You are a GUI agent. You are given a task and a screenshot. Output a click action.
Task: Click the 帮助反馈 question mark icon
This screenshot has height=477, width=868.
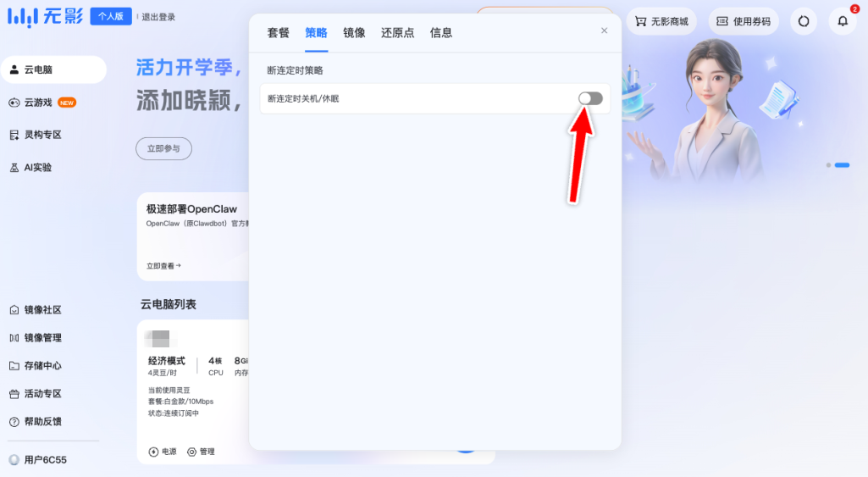[x=14, y=422]
